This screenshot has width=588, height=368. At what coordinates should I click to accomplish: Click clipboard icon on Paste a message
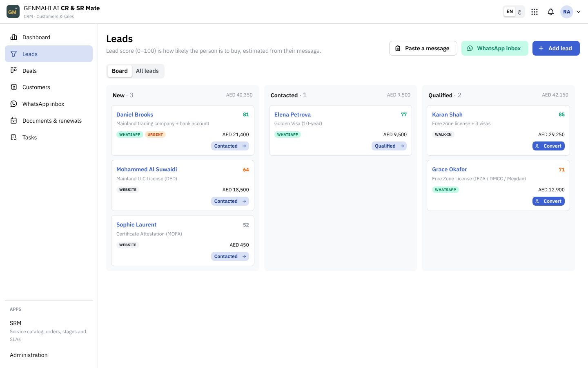(x=398, y=48)
